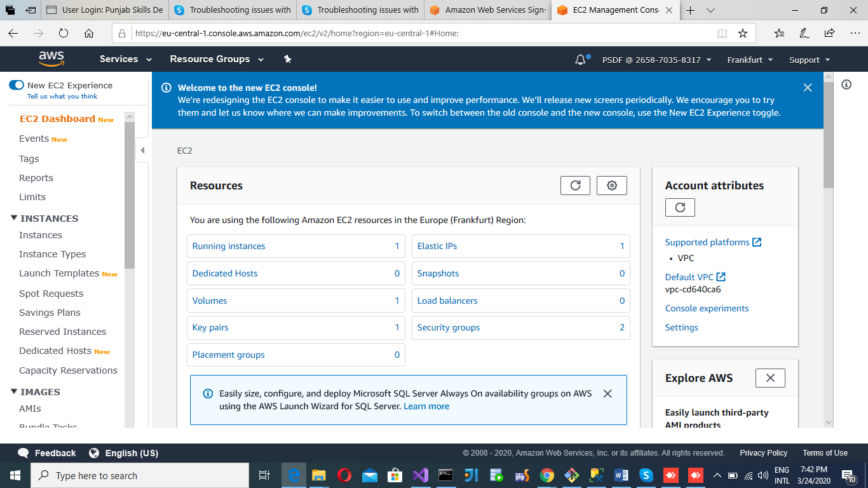
Task: Open the browser tab list chevron
Action: pos(711,10)
